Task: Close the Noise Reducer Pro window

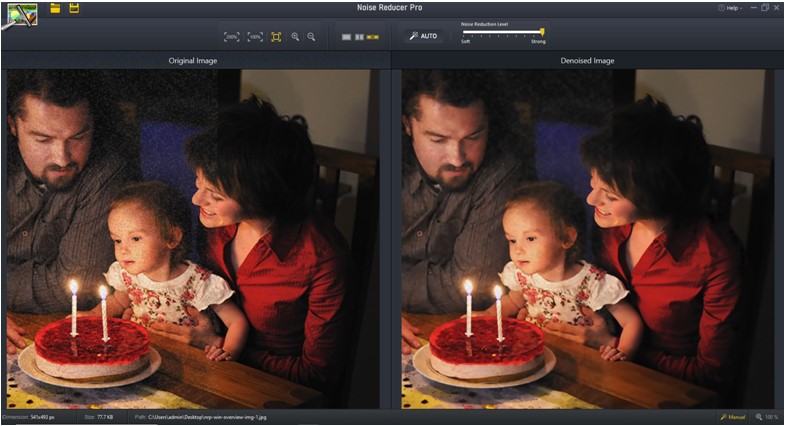Action: (778, 8)
